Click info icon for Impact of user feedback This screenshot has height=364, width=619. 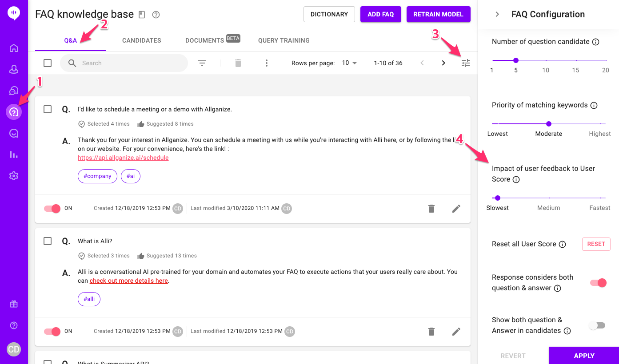coord(516,180)
